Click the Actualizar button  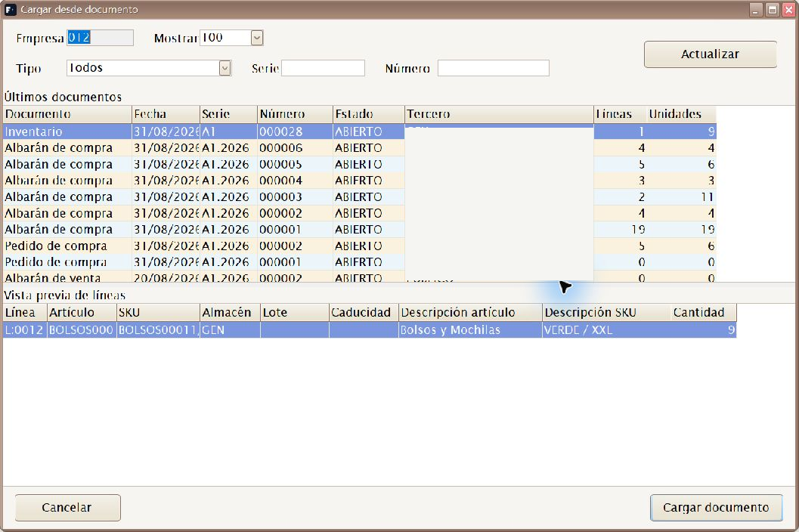coord(711,54)
